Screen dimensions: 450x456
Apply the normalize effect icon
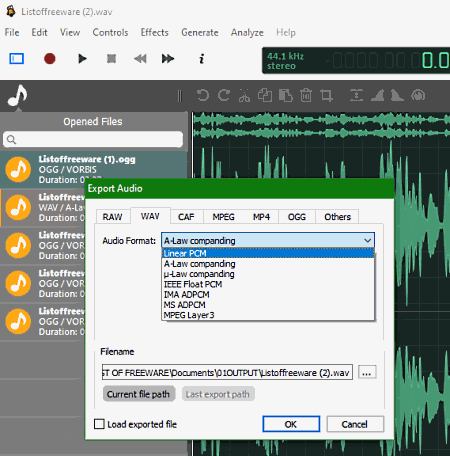point(356,96)
